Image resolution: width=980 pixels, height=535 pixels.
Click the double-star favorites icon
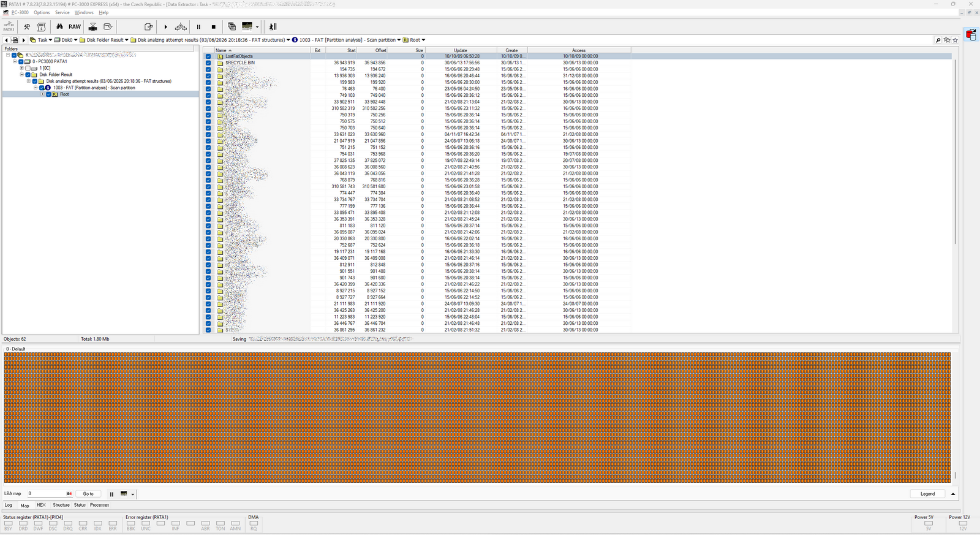947,40
